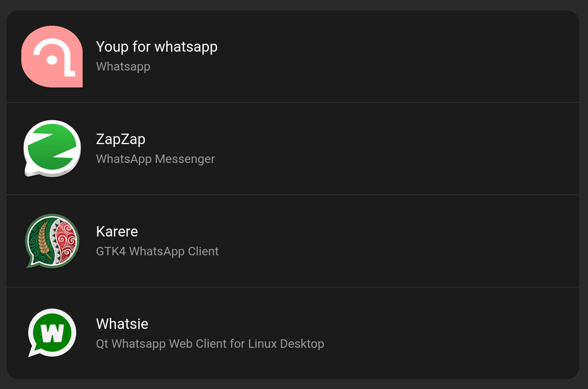Click the pink Youp for whatsapp icon
This screenshot has height=389, width=588.
[52, 57]
